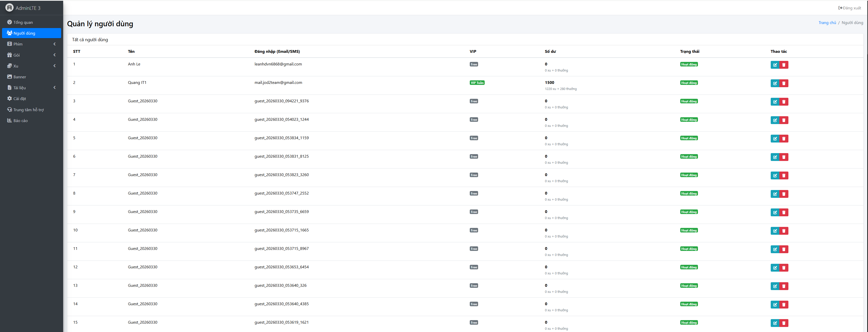
Task: Click the edit icon in row 8
Action: [x=775, y=194]
